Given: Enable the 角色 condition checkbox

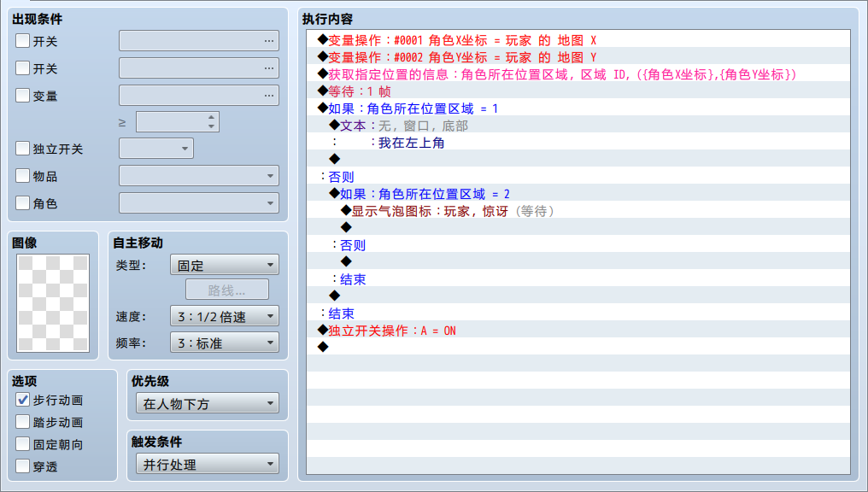Looking at the screenshot, I should pos(23,202).
